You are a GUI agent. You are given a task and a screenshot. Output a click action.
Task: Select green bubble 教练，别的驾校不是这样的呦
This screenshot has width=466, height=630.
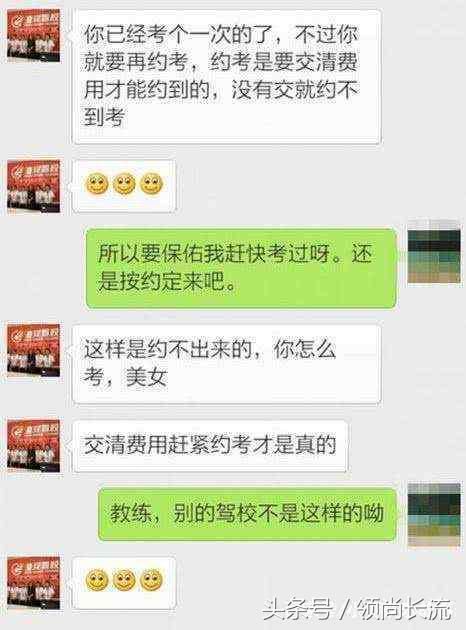click(x=247, y=514)
